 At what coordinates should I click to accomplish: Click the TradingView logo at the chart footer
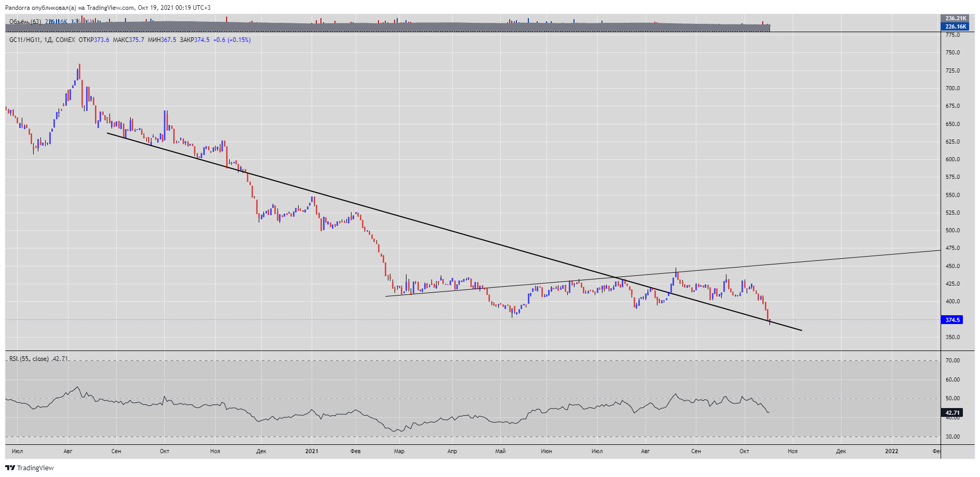[30, 468]
